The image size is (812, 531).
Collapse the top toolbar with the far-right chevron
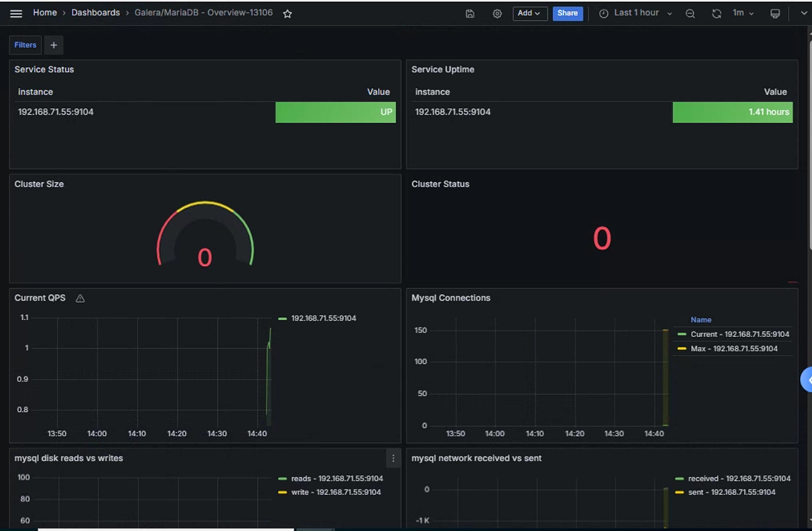[x=804, y=13]
